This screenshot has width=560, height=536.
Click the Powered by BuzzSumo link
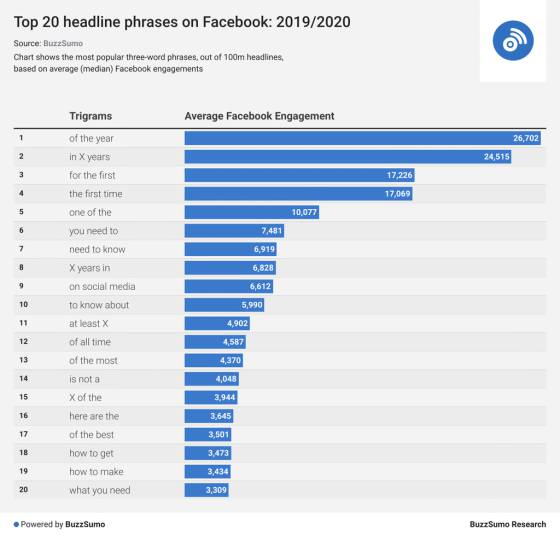(63, 524)
